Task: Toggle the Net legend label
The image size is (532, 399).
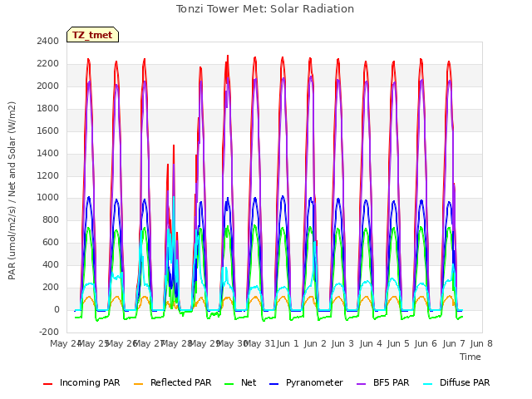Action: tap(249, 382)
